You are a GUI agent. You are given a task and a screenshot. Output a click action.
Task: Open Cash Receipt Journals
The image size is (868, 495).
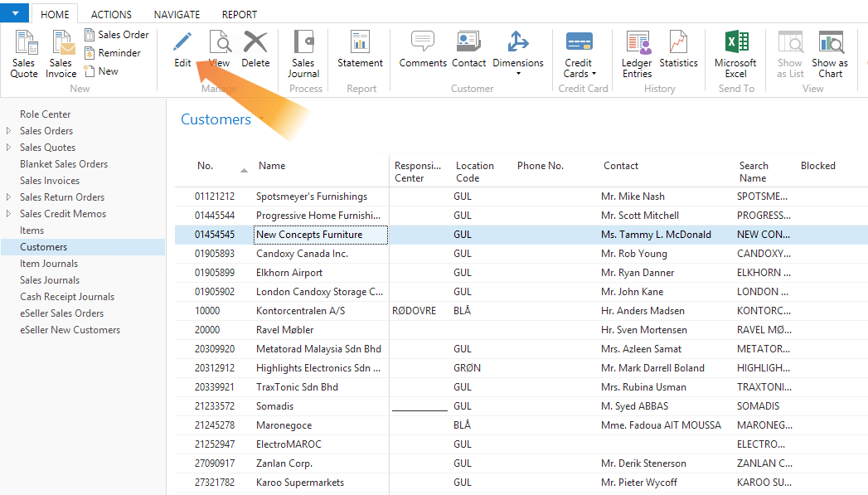tap(67, 297)
